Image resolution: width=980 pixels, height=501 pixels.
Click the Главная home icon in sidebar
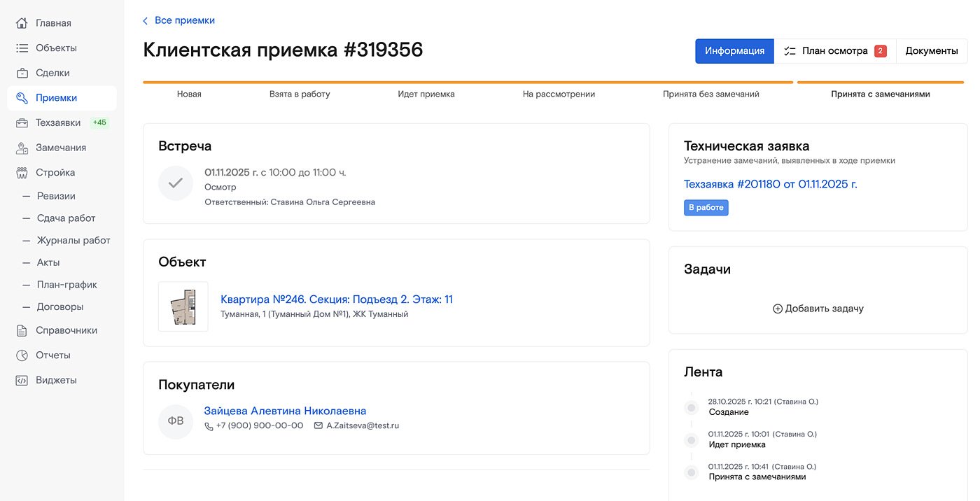22,23
